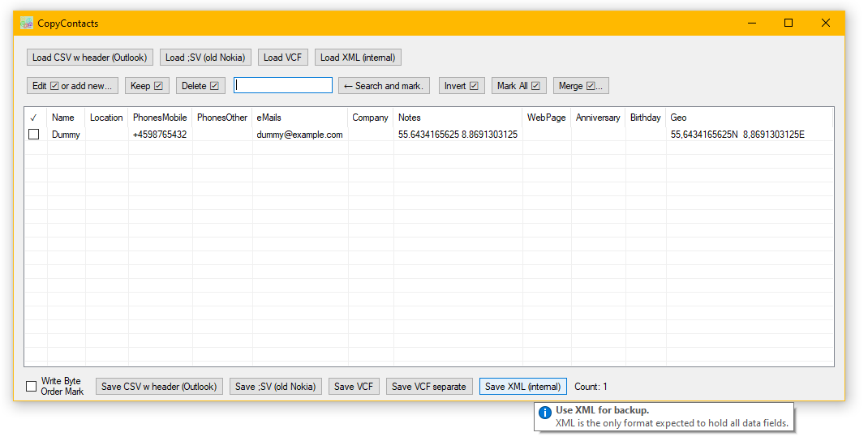
Task: Open the Load VCF button
Action: (283, 58)
